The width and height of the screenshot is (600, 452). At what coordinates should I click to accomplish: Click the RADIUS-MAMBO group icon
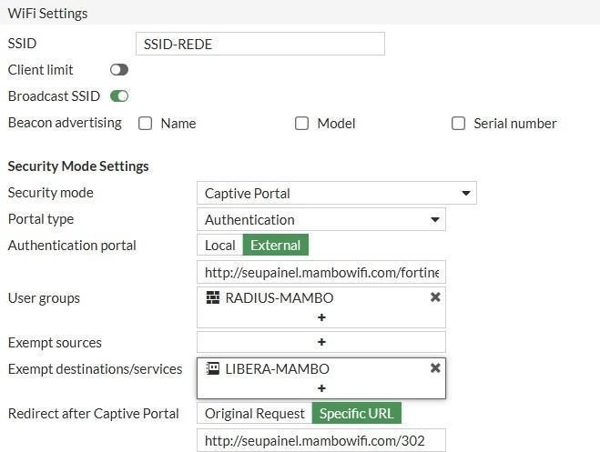213,298
